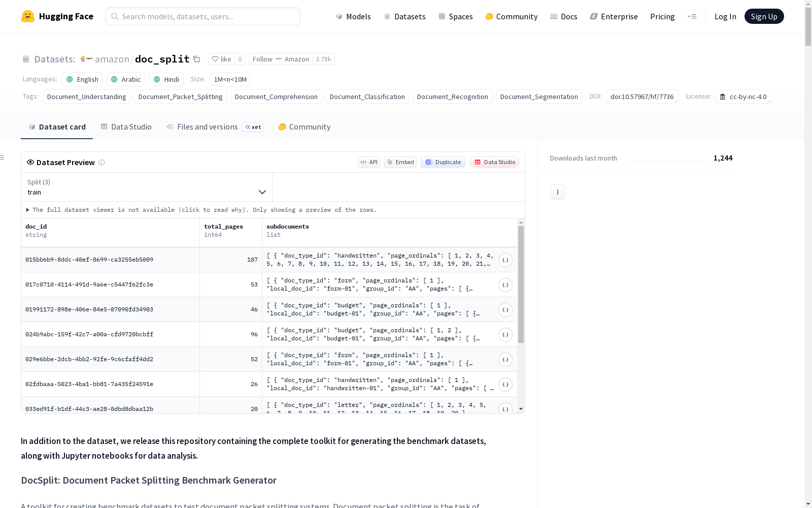Viewport: 812px width, 508px height.
Task: Switch to Data Studio tab
Action: [126, 127]
